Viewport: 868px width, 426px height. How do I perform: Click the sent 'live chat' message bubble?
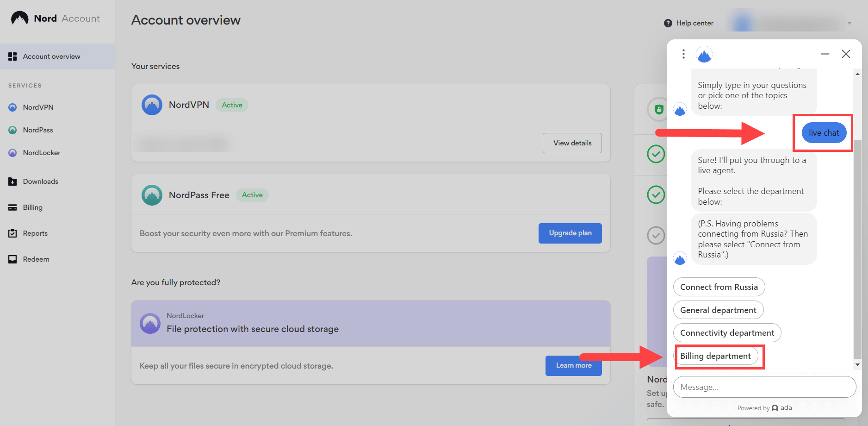pyautogui.click(x=824, y=133)
